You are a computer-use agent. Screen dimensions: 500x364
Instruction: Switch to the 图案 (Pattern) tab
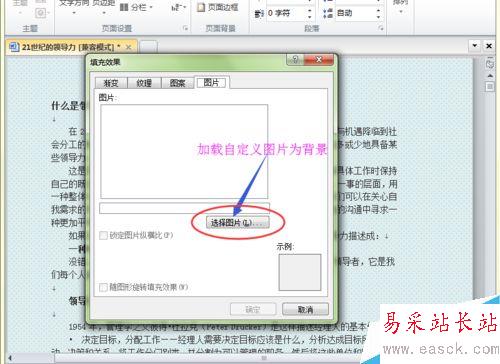(x=177, y=83)
